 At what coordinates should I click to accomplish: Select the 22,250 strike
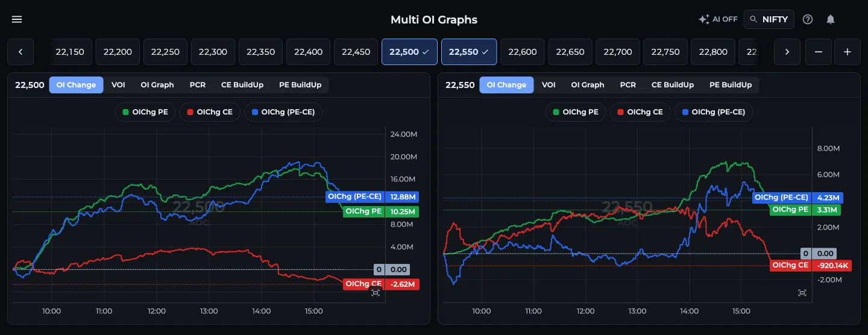tap(165, 52)
